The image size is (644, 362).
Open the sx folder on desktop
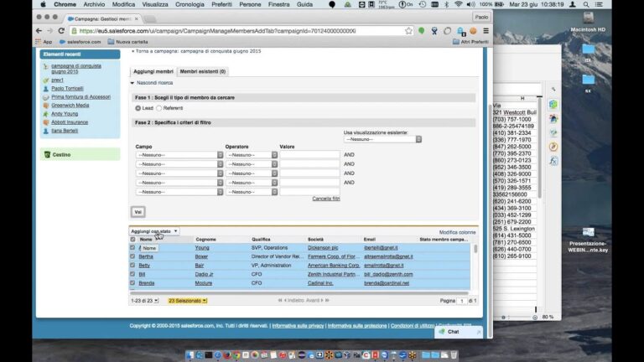(588, 80)
